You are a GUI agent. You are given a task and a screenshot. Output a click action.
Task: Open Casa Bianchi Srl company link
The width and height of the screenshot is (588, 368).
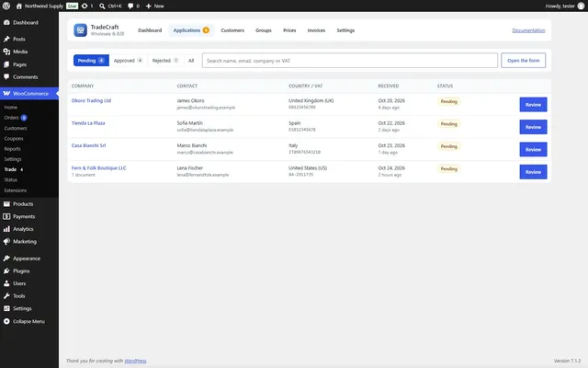(x=88, y=145)
